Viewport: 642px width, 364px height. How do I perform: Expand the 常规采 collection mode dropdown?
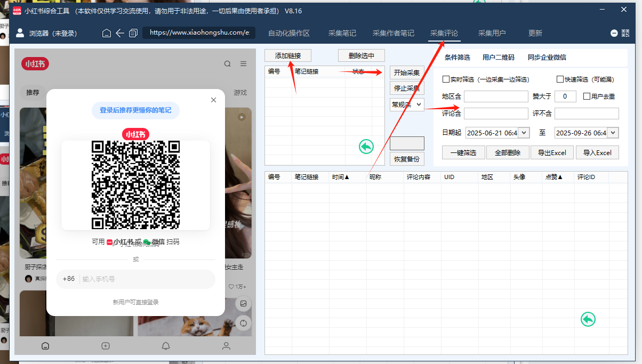407,105
